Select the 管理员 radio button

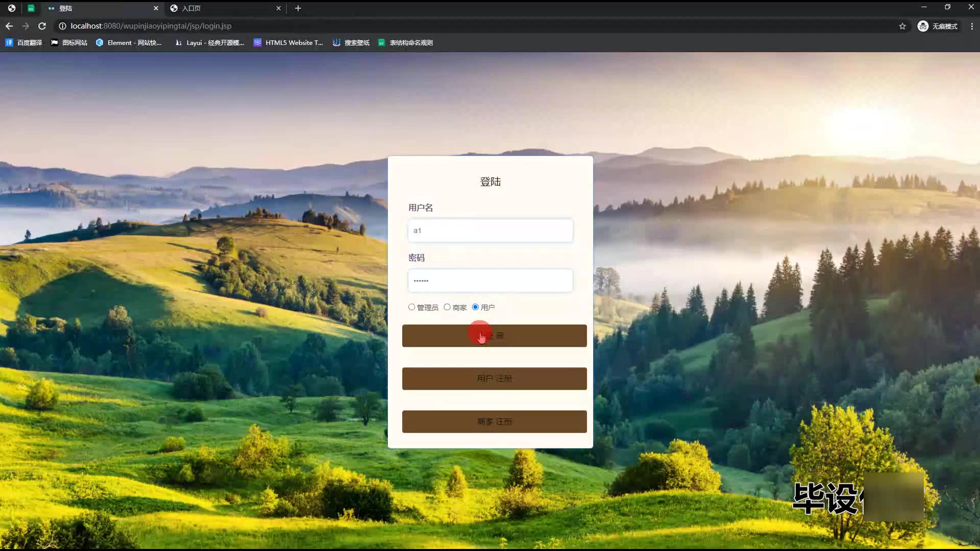411,307
